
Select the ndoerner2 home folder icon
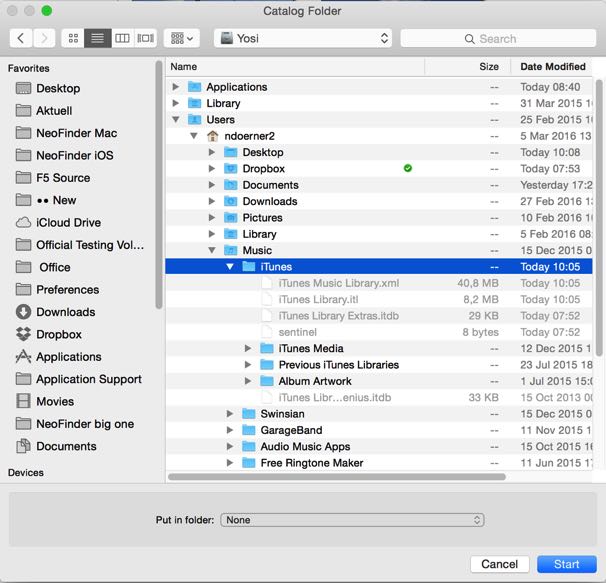pyautogui.click(x=213, y=136)
